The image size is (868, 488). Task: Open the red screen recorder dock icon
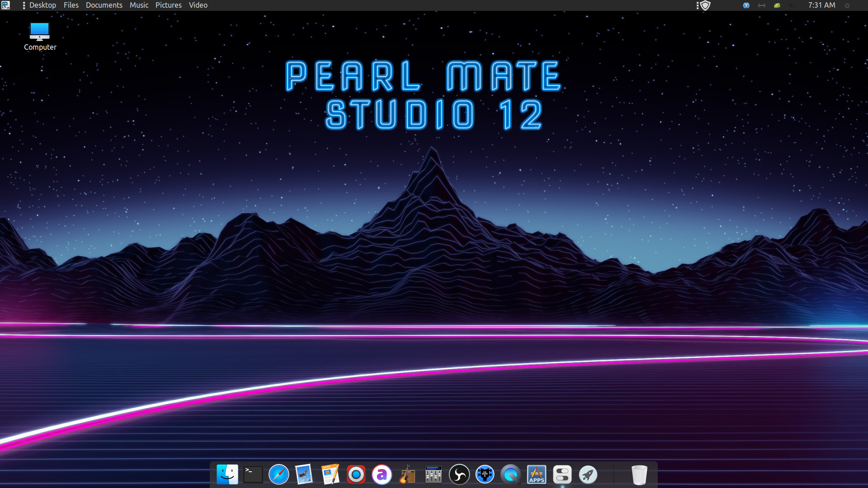(356, 474)
